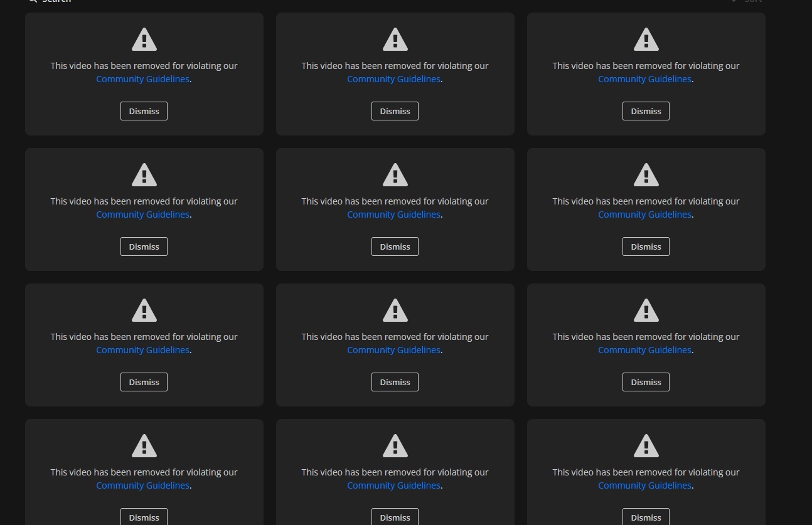Dismiss second row's leftmost removed-video card
Screen dimensions: 812x525
[144, 247]
